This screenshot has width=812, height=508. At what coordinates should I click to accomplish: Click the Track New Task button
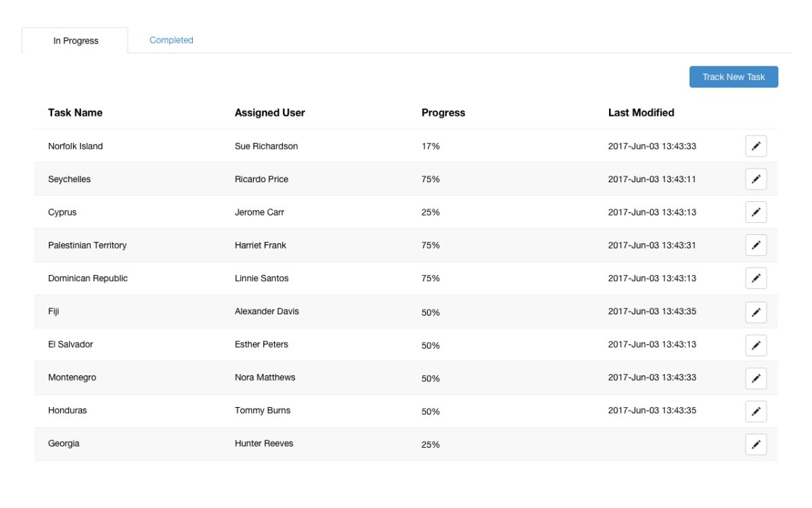pos(734,77)
